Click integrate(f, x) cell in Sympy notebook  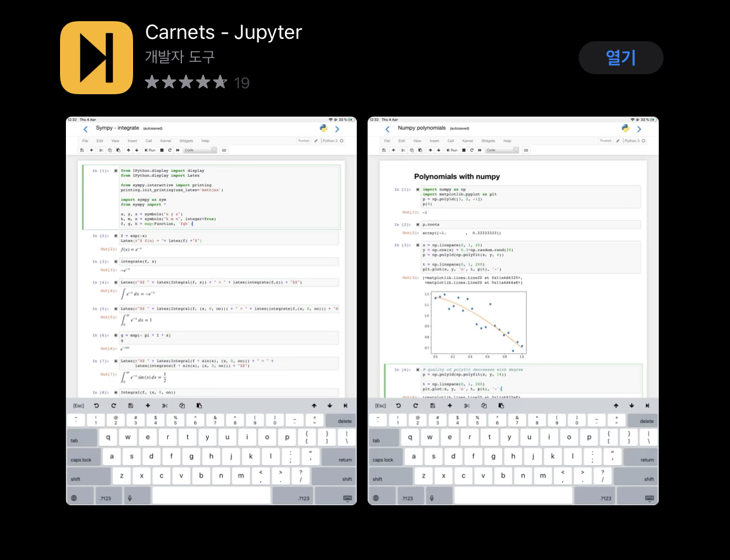point(229,261)
